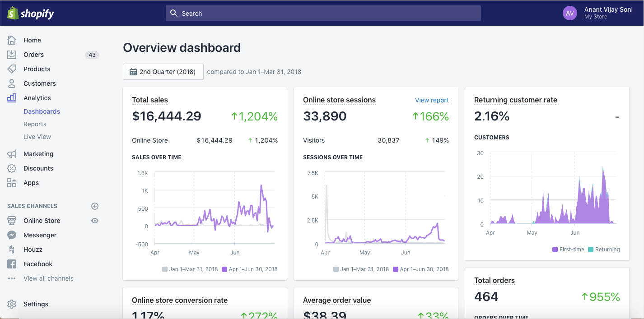This screenshot has width=644, height=319.
Task: Open Settings in sidebar
Action: tap(36, 304)
